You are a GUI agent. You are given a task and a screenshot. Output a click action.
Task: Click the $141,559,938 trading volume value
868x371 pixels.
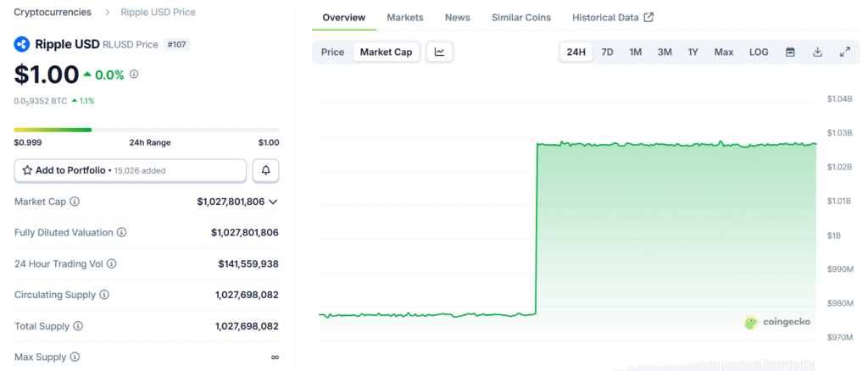click(248, 263)
